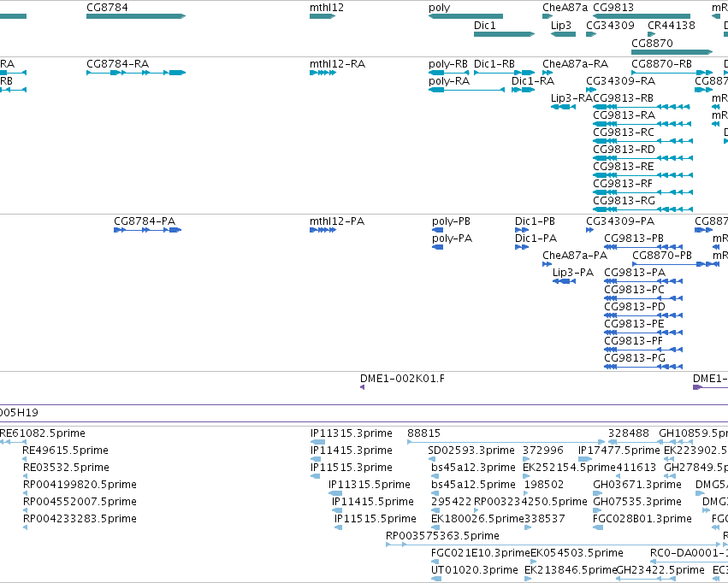Image resolution: width=728 pixels, height=583 pixels.
Task: Select protein mthl12-PA
Action: (x=323, y=230)
